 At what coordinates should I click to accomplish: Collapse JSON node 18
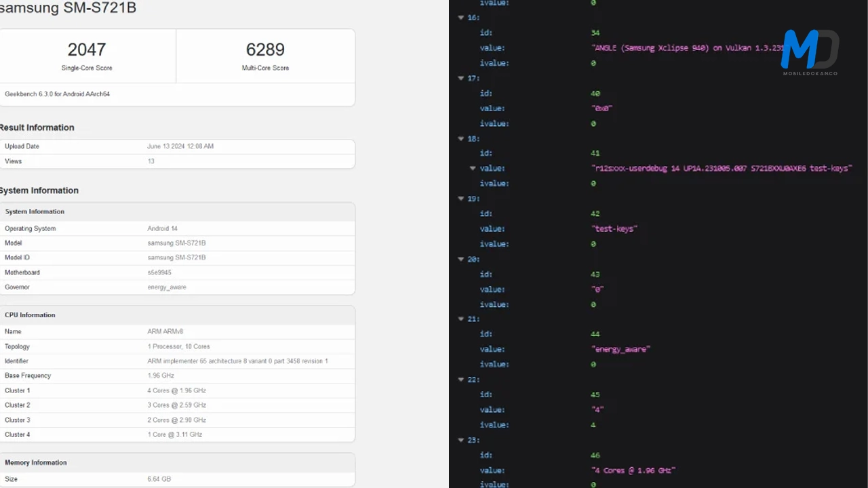pyautogui.click(x=462, y=138)
